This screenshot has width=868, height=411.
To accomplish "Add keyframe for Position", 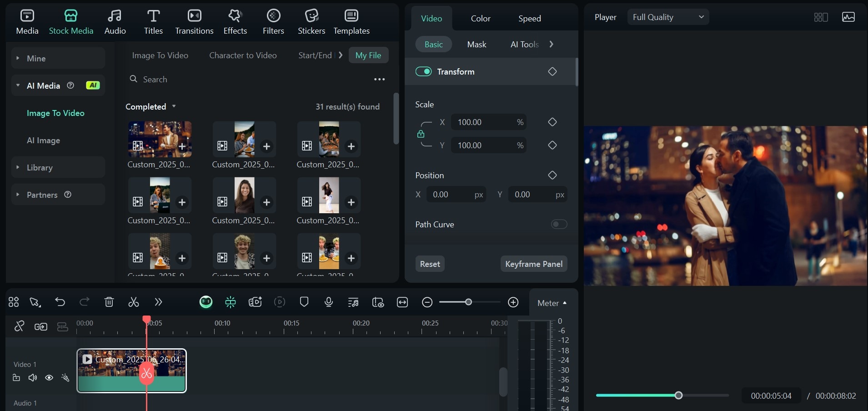I will click(x=552, y=175).
